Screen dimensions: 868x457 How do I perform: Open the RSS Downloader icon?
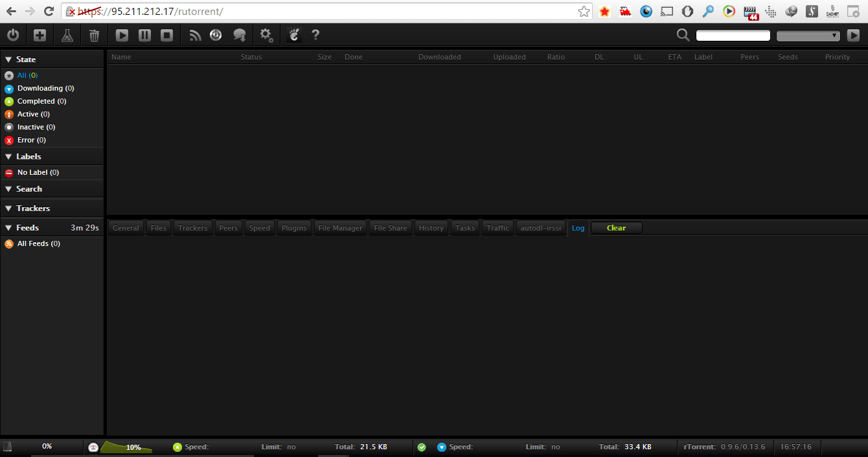(x=195, y=36)
